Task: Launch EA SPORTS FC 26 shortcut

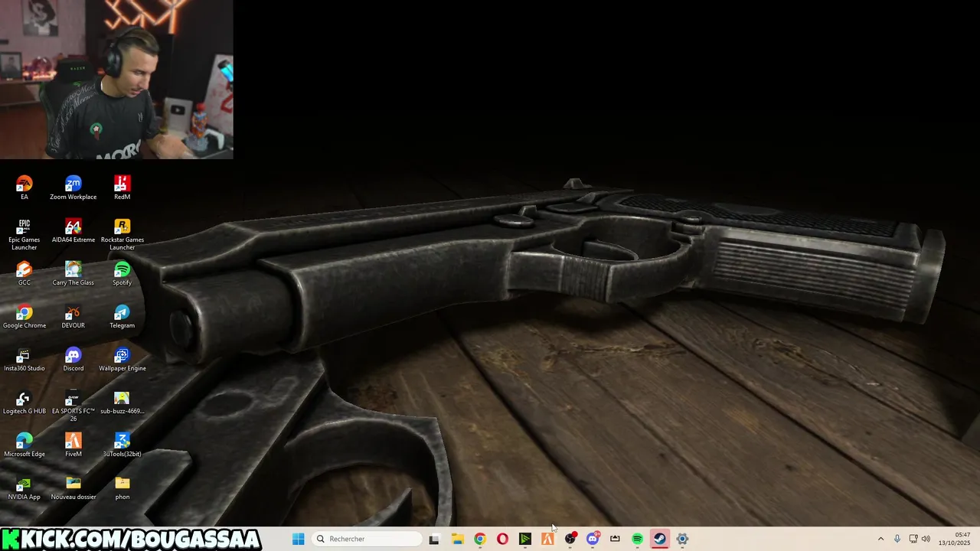Action: [73, 406]
